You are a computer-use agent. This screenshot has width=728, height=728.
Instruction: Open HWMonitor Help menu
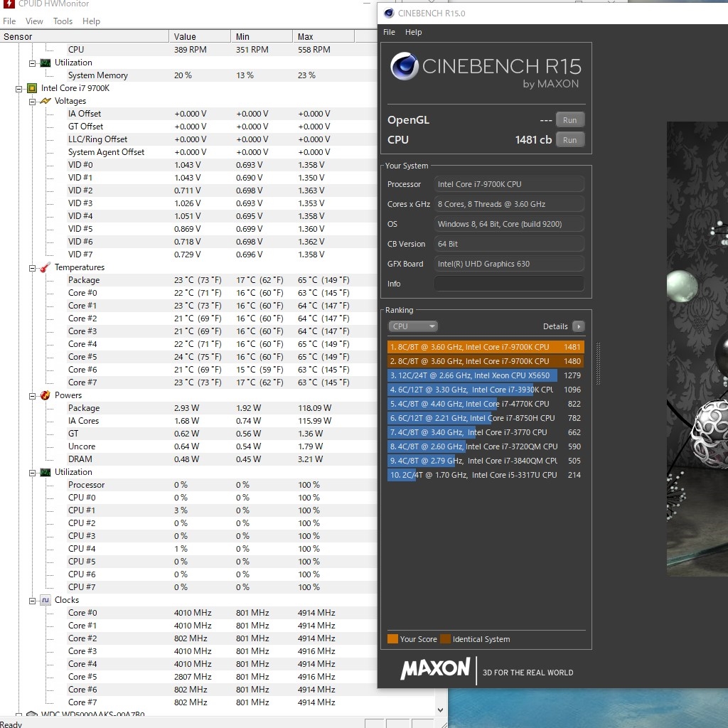click(x=92, y=21)
